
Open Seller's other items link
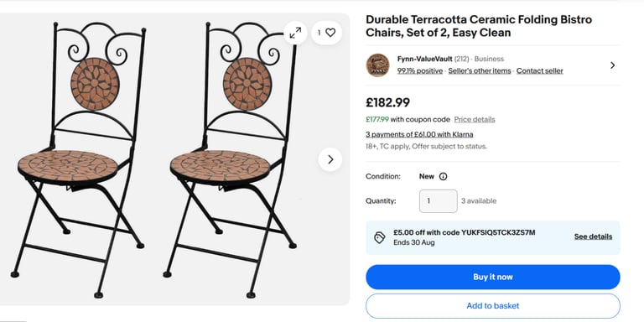point(480,70)
